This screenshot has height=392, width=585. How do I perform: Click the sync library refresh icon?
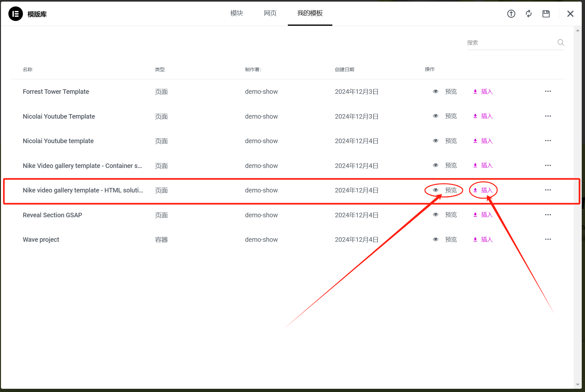click(529, 14)
